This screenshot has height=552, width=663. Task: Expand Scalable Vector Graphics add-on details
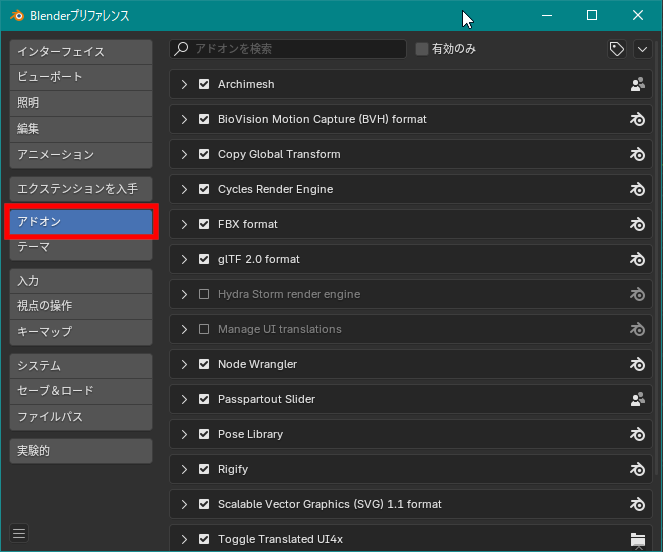tap(184, 504)
